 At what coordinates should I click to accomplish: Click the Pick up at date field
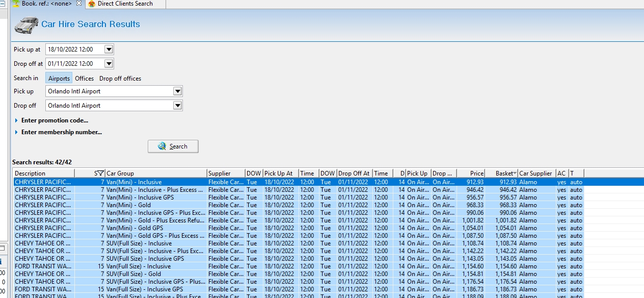click(x=74, y=49)
